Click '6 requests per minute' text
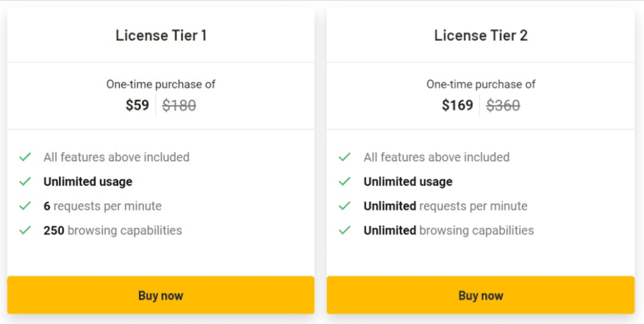The height and width of the screenshot is (324, 644). (x=103, y=206)
